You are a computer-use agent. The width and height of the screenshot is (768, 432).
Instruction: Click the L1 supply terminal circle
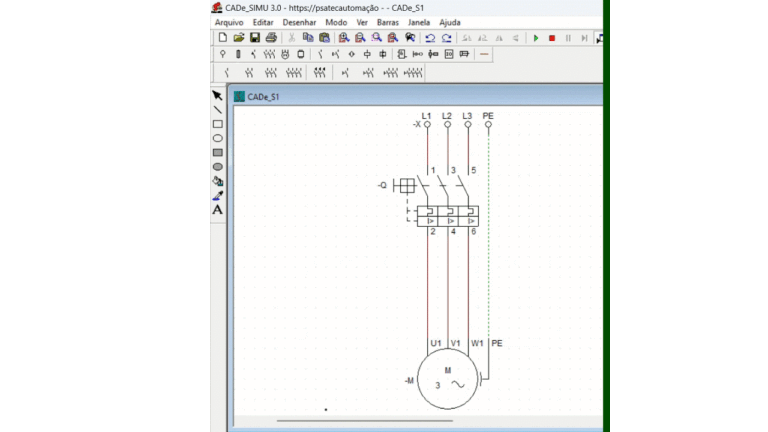pyautogui.click(x=427, y=124)
